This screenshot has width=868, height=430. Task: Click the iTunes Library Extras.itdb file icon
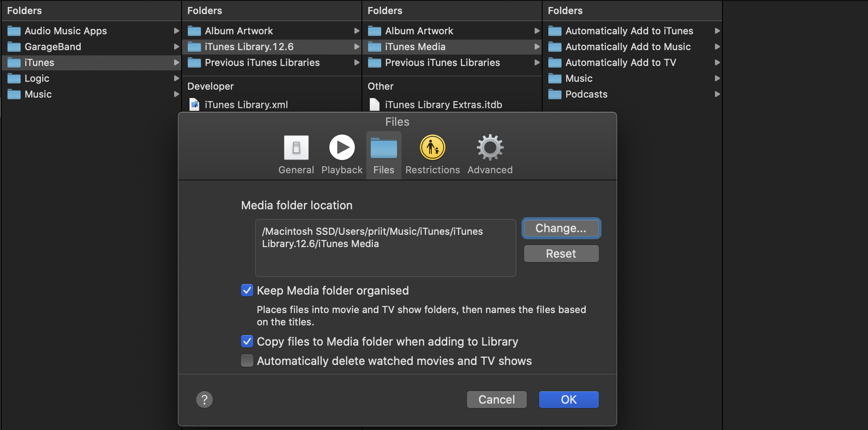(375, 105)
